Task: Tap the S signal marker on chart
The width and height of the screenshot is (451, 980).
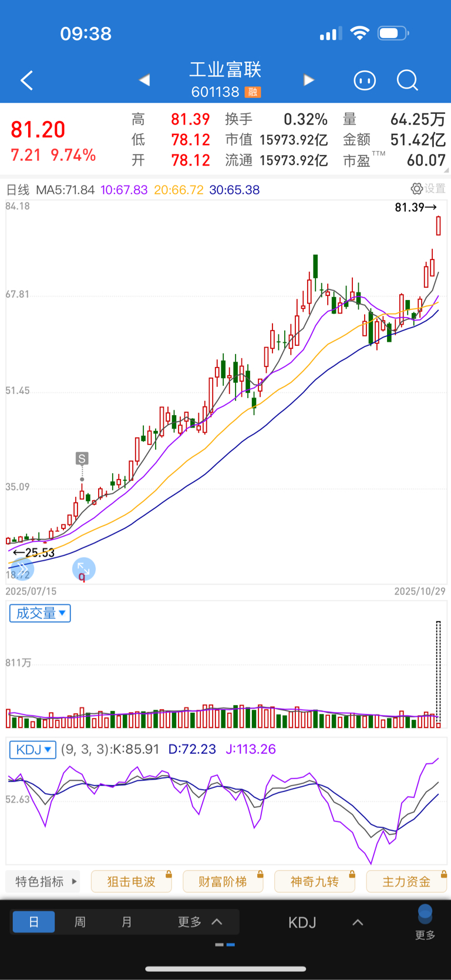Action: pos(82,459)
